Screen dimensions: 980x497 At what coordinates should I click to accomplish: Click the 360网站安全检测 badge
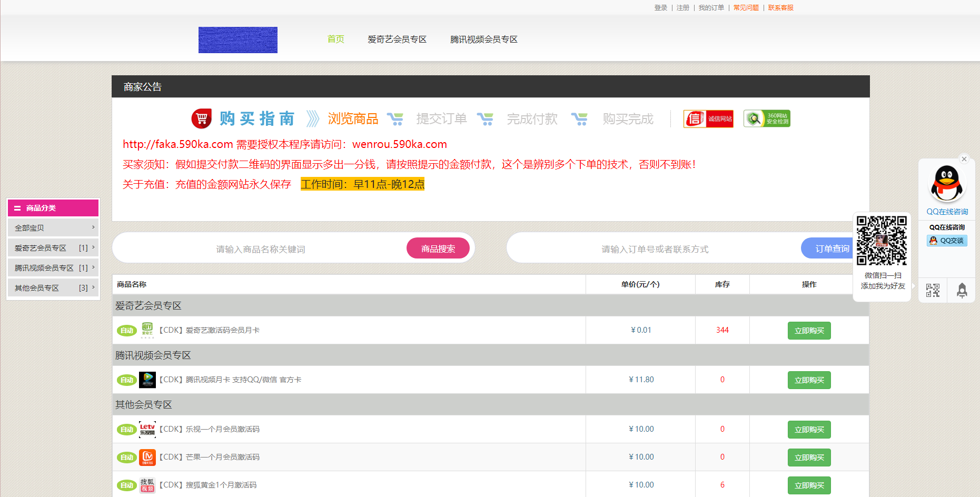tap(767, 118)
